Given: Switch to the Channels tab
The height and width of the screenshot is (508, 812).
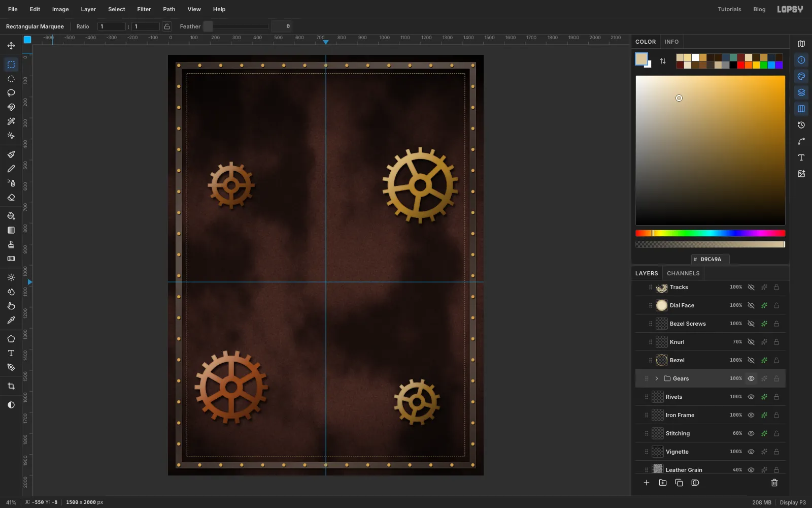Looking at the screenshot, I should (683, 273).
